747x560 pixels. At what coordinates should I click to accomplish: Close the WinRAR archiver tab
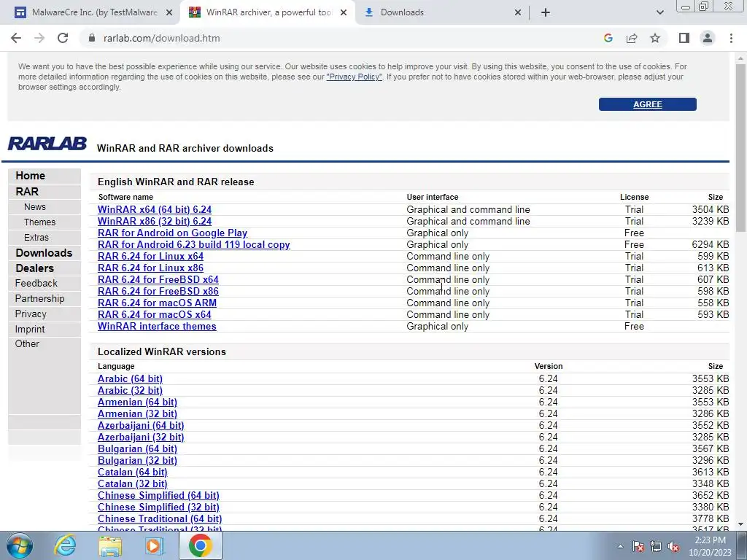[344, 12]
